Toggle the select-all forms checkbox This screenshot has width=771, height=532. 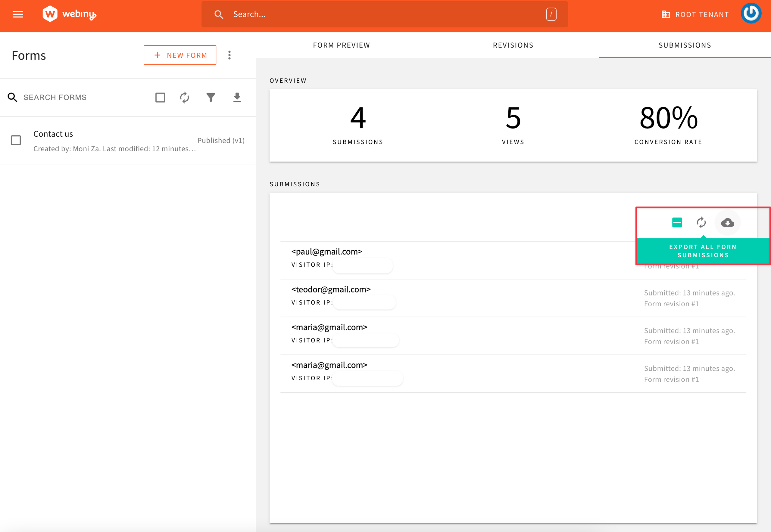161,97
